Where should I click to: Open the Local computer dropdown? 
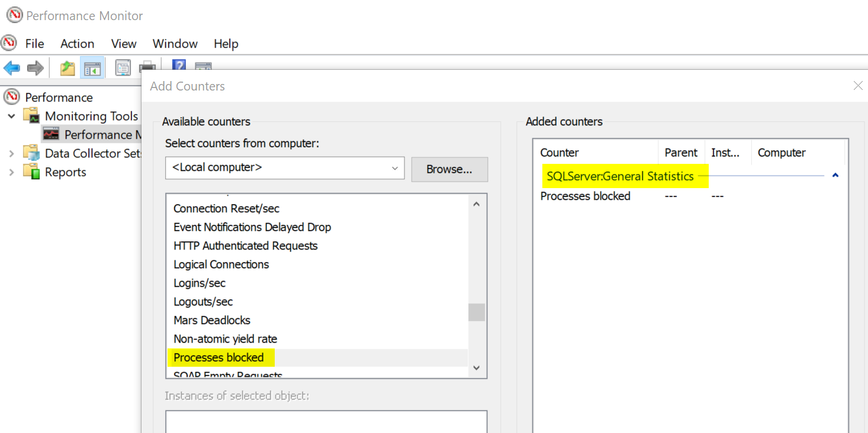tap(285, 168)
